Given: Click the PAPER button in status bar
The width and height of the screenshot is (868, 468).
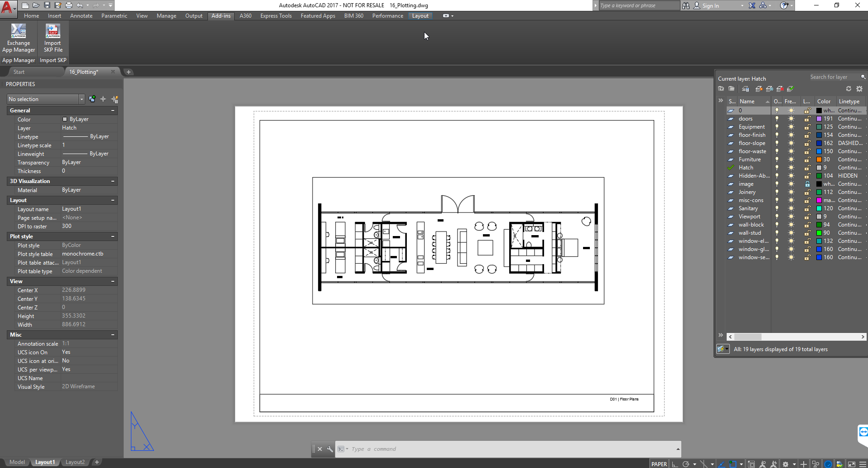Looking at the screenshot, I should point(659,464).
